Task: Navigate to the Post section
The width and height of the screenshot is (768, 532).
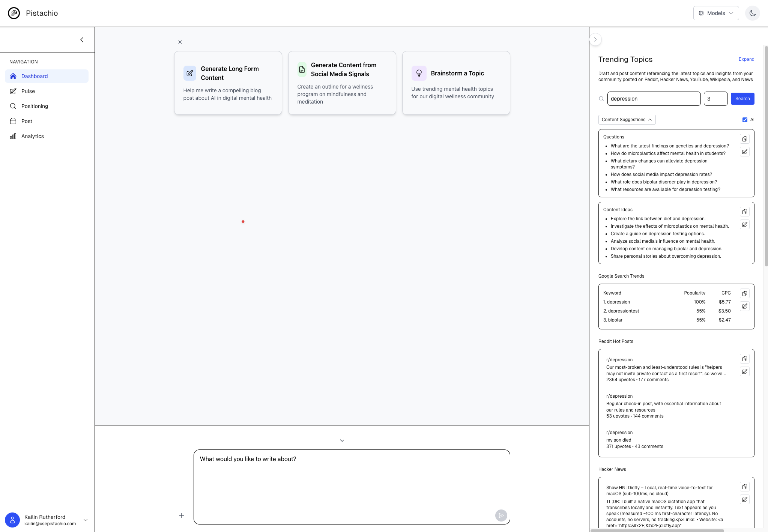Action: (27, 121)
